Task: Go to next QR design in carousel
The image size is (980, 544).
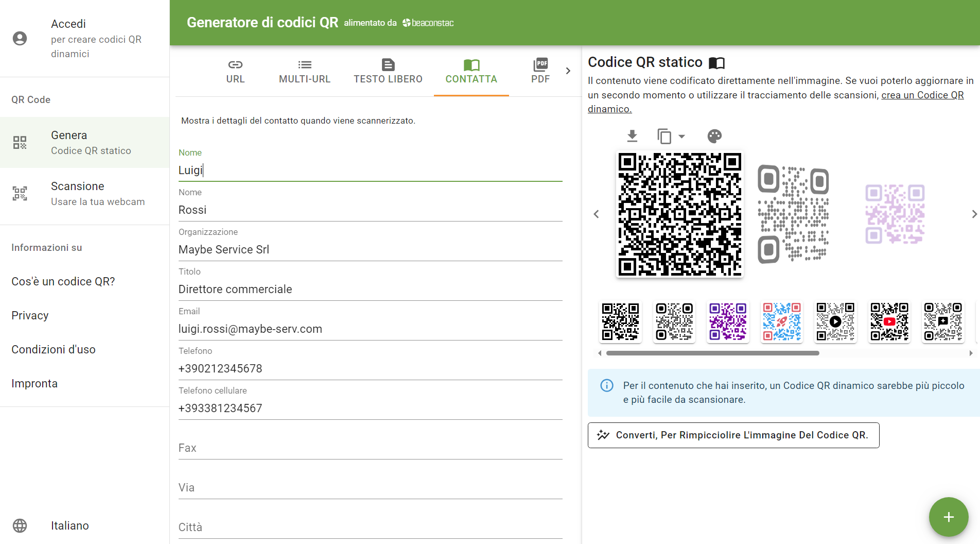Action: click(974, 214)
